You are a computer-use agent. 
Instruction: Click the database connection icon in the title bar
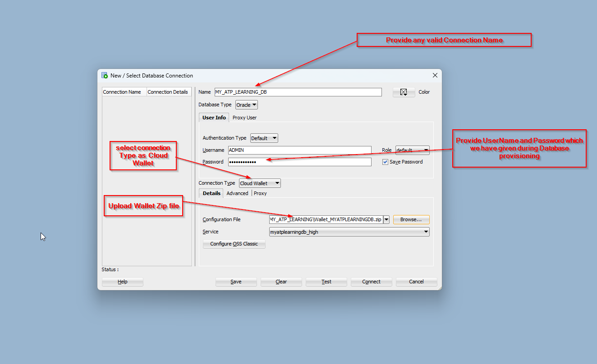(x=104, y=75)
